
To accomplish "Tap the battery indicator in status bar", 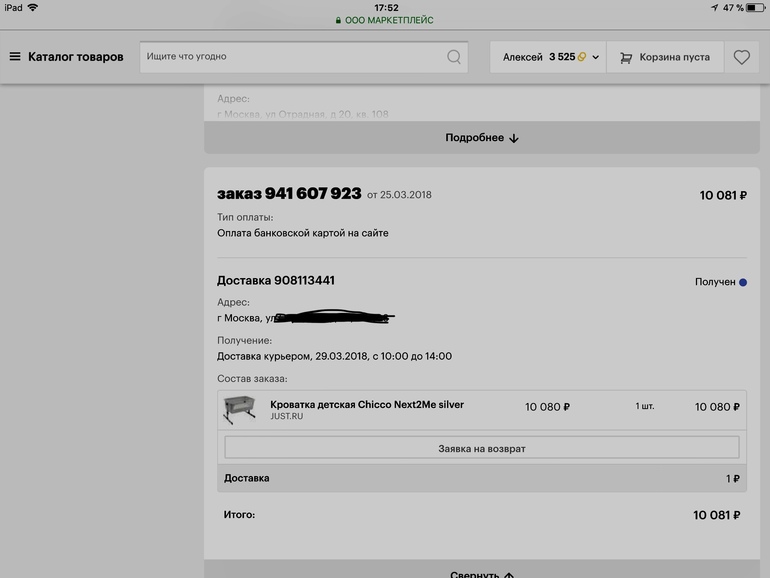I will pos(755,7).
